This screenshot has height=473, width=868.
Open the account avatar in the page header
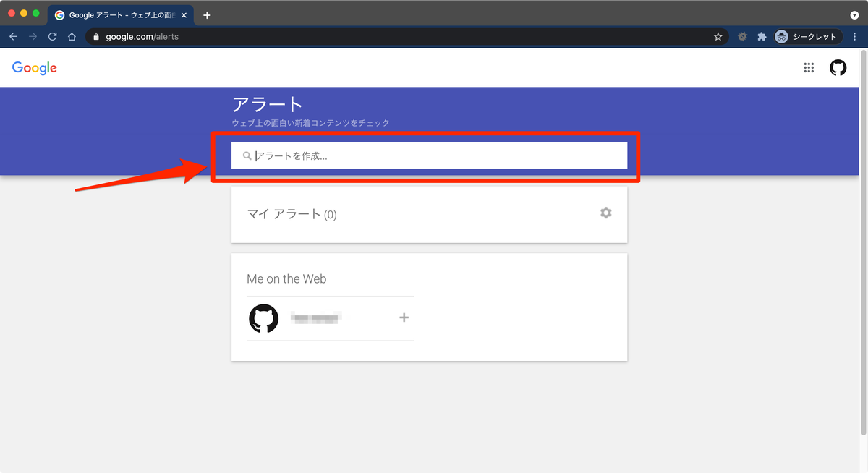[838, 68]
